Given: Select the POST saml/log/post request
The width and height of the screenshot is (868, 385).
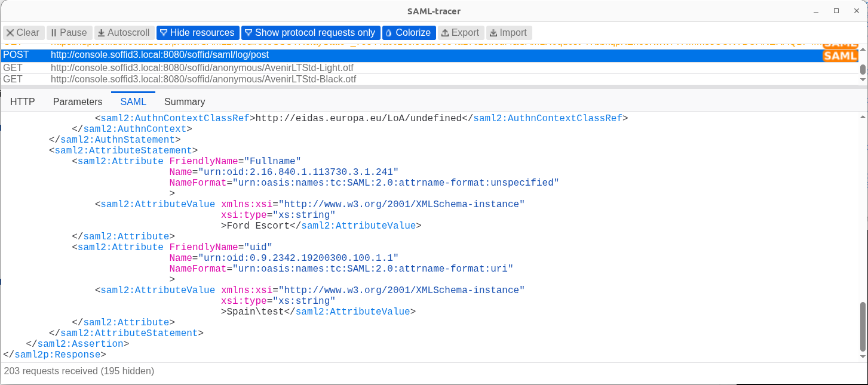Looking at the screenshot, I should point(429,56).
